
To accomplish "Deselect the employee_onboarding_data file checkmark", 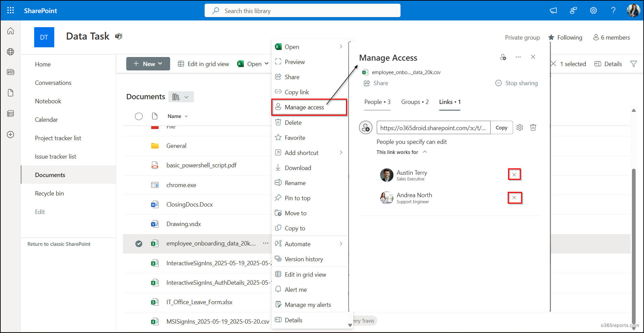I will [x=139, y=243].
